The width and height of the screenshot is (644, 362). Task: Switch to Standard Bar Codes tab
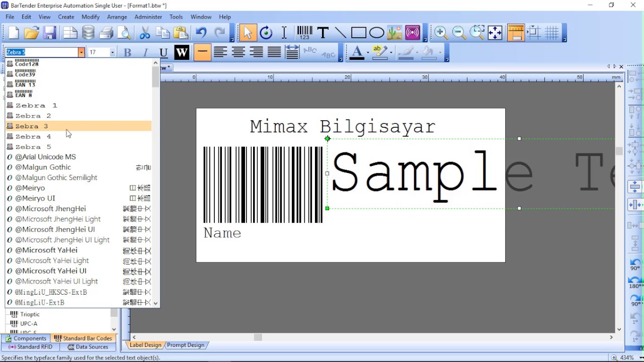pos(84,338)
